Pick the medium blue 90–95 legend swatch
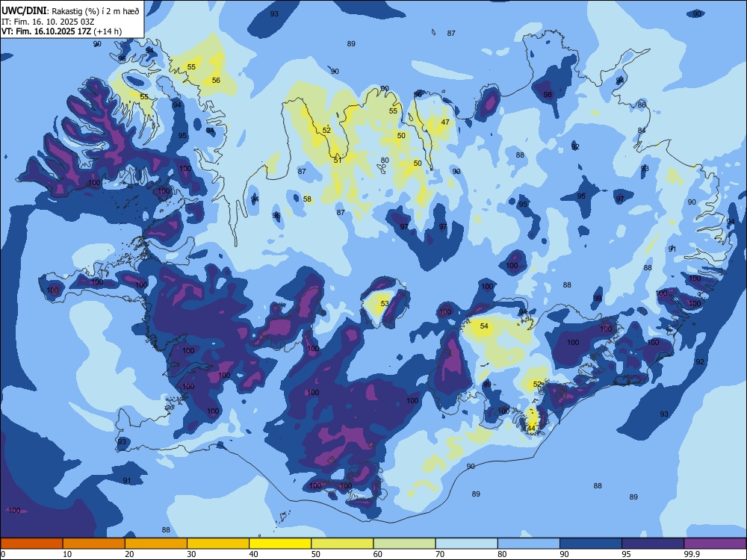 tap(591, 544)
